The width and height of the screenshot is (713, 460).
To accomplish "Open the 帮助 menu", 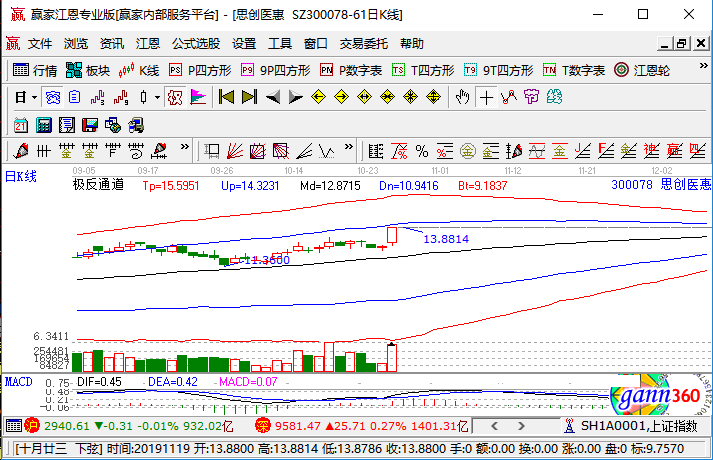I will click(412, 44).
